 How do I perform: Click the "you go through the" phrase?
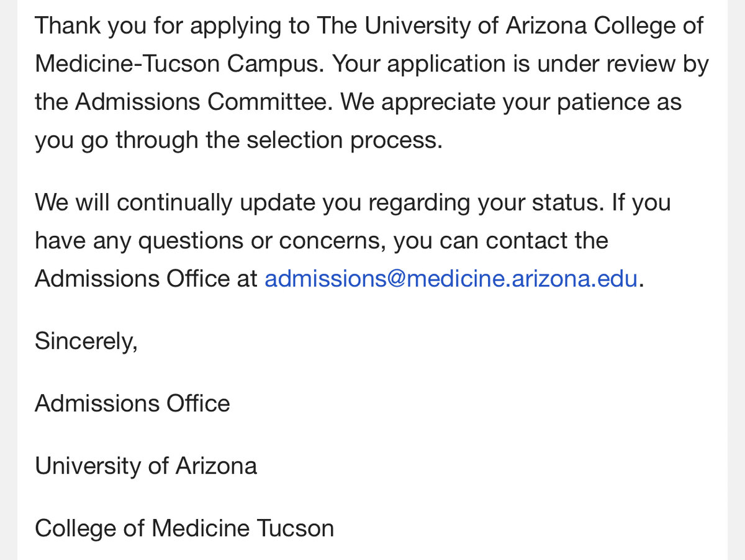point(137,140)
